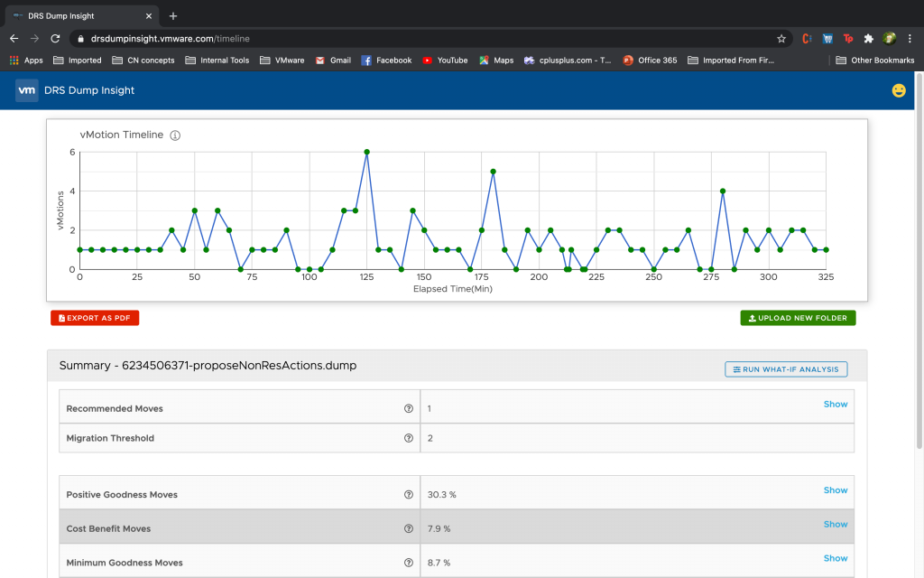Show Recommended Moves details
This screenshot has width=924, height=578.
pos(835,405)
